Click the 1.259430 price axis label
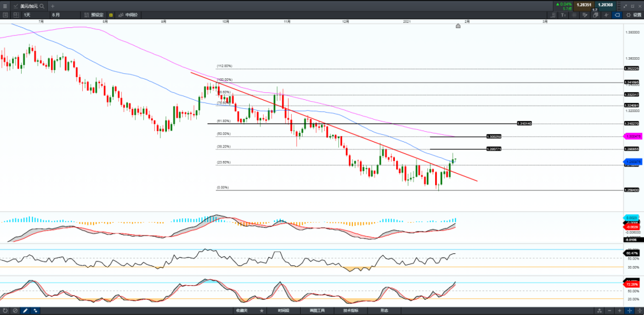644x315 pixels. (632, 190)
